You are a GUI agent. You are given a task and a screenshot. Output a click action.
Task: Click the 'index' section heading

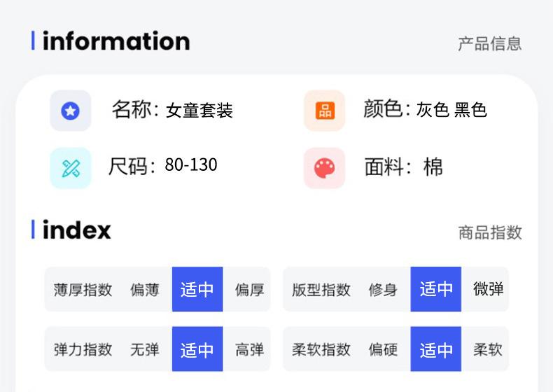pyautogui.click(x=77, y=230)
